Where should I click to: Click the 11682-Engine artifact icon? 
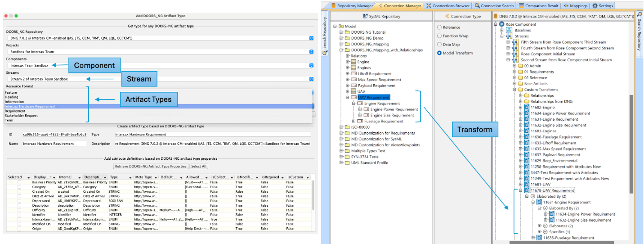527,108
